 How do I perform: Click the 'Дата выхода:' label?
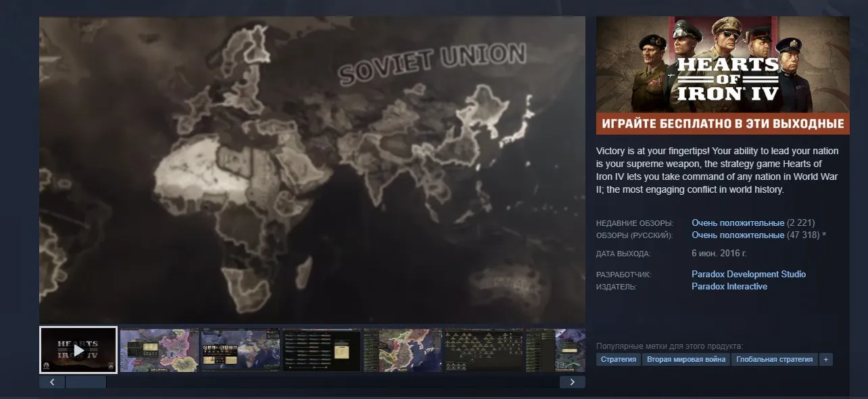point(623,254)
